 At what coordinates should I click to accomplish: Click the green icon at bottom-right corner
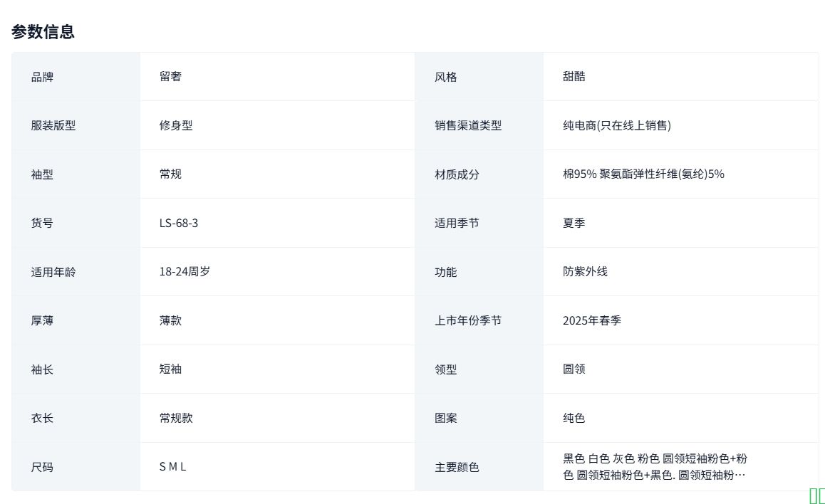click(x=816, y=496)
